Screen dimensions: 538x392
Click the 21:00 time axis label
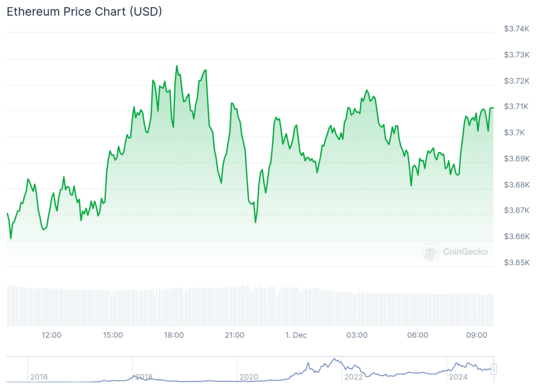pyautogui.click(x=234, y=335)
